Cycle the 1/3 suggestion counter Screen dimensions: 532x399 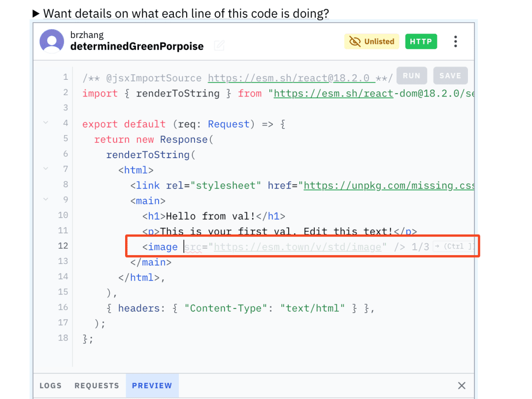coord(420,247)
